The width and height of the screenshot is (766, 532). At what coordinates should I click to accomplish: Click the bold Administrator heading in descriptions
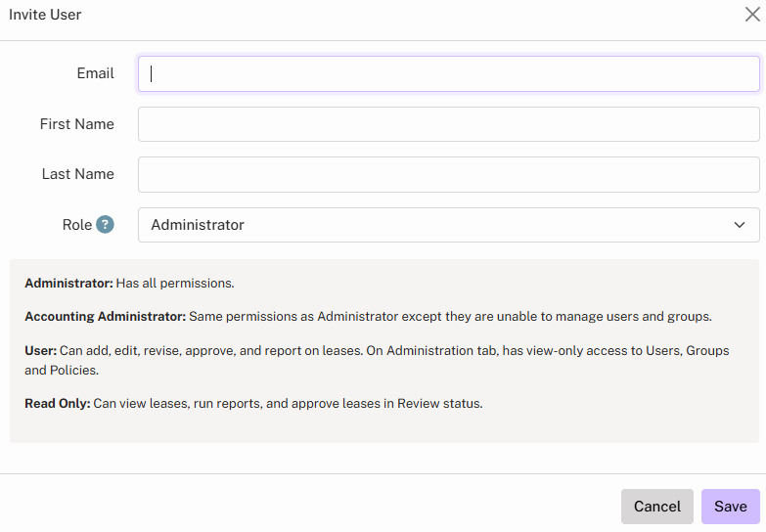(x=68, y=284)
